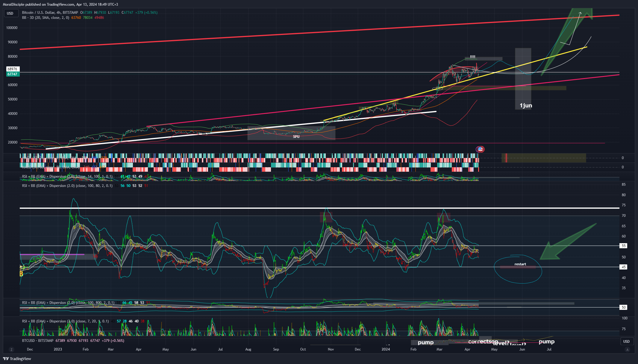
Task: Click the pump annotation near Feb–Mar
Action: point(426,342)
